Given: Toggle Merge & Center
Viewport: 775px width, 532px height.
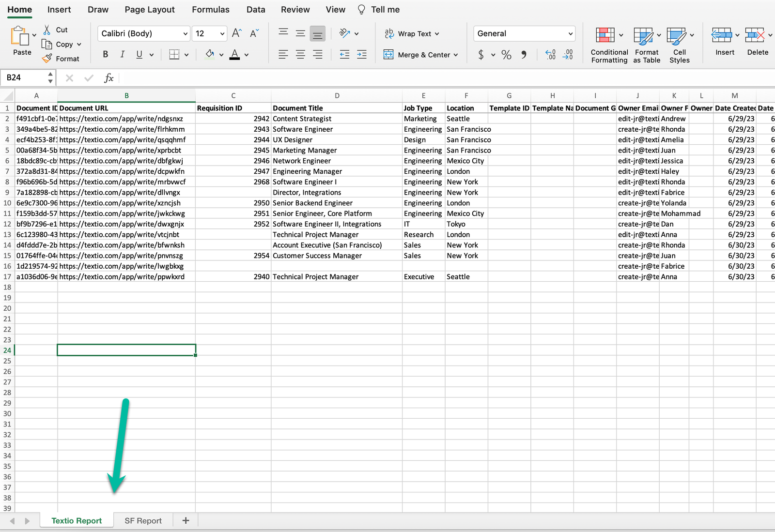Looking at the screenshot, I should [419, 55].
